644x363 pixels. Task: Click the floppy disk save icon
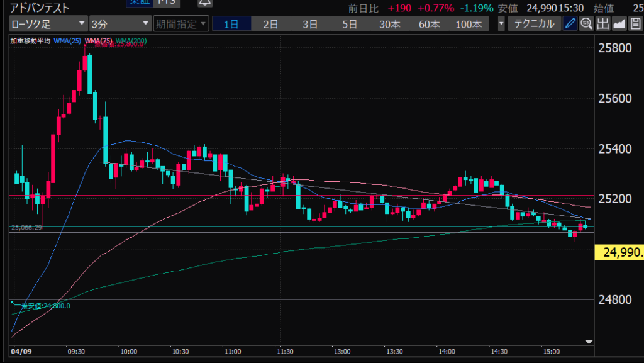tap(635, 25)
